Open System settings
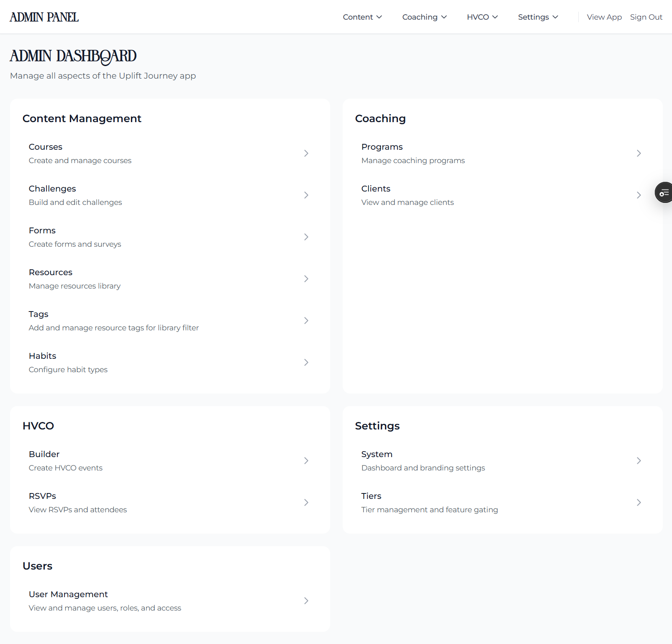This screenshot has width=672, height=644. point(503,461)
